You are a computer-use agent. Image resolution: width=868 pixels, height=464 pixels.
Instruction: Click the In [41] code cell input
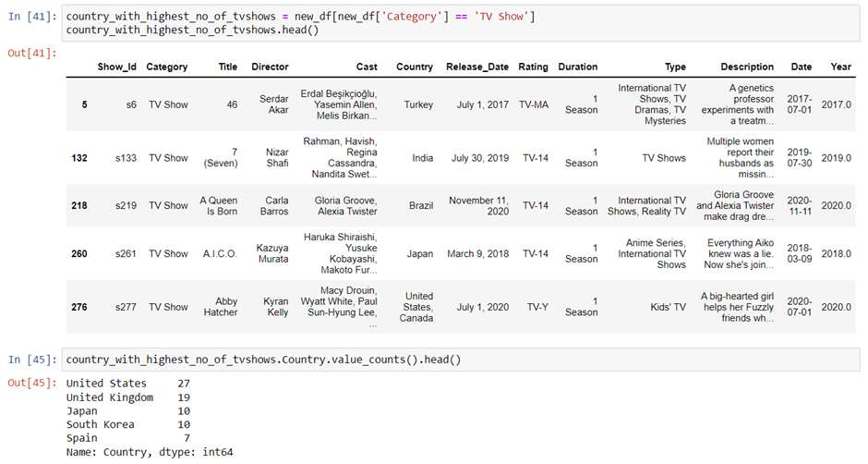(x=461, y=23)
